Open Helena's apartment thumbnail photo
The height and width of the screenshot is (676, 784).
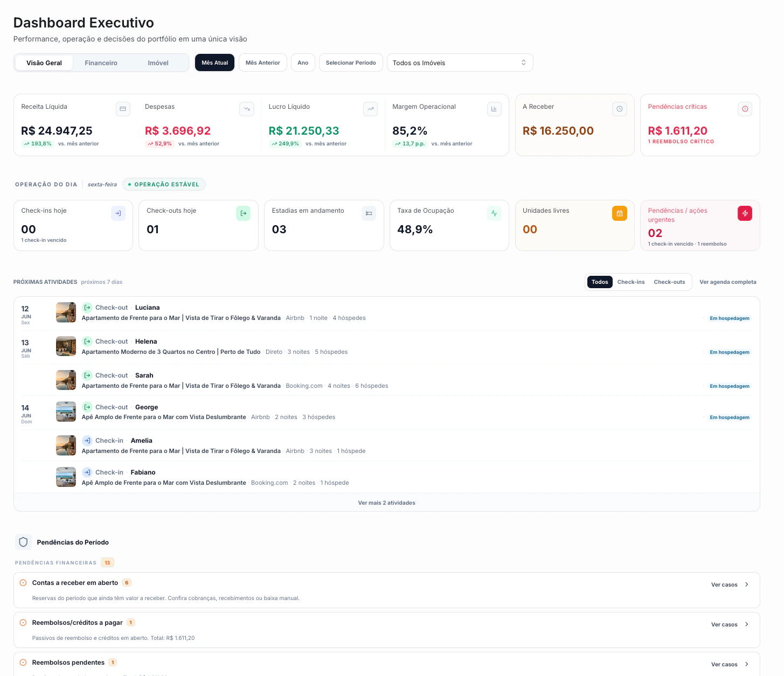coord(66,346)
